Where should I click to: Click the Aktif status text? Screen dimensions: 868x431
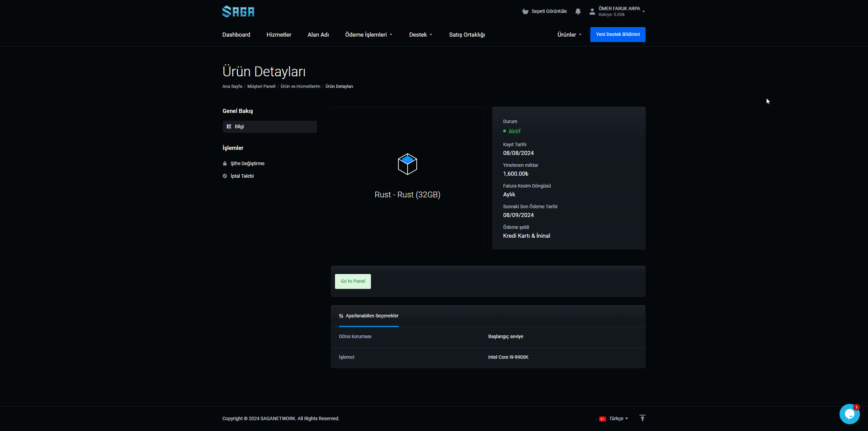(x=514, y=131)
